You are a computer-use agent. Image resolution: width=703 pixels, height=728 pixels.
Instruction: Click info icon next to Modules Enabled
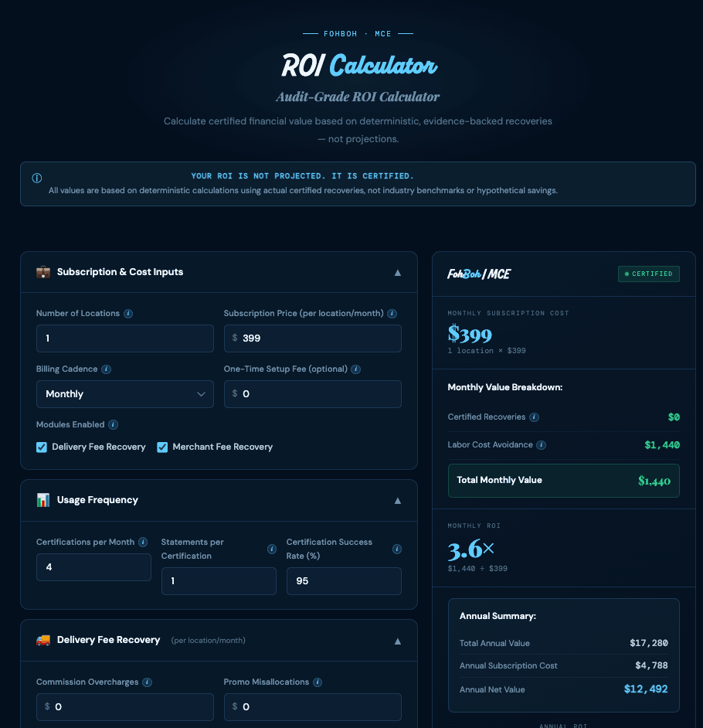114,425
